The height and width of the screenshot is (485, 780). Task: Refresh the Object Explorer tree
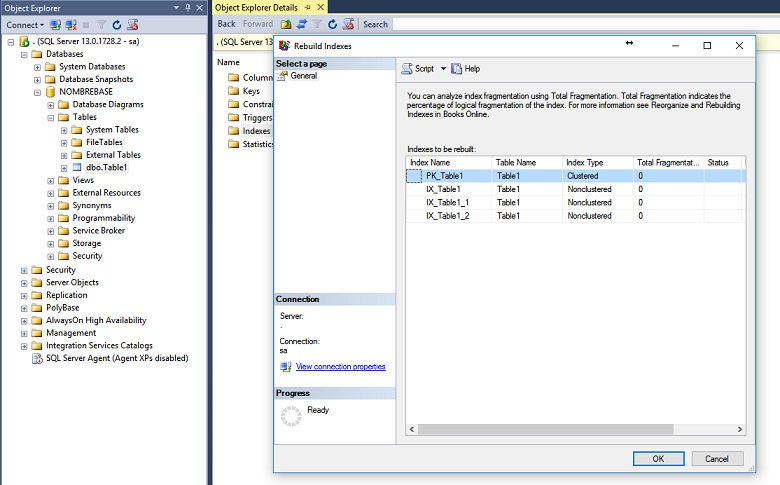click(117, 25)
